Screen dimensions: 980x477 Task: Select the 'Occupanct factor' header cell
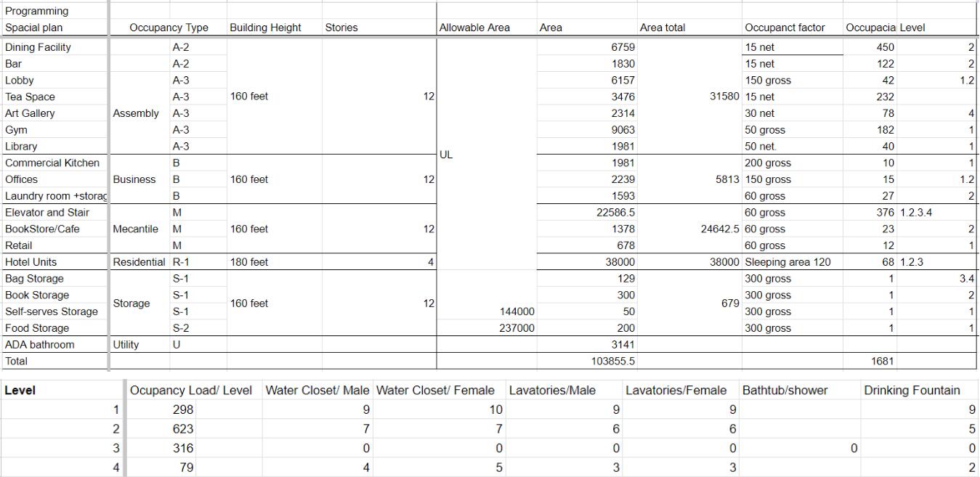[793, 28]
